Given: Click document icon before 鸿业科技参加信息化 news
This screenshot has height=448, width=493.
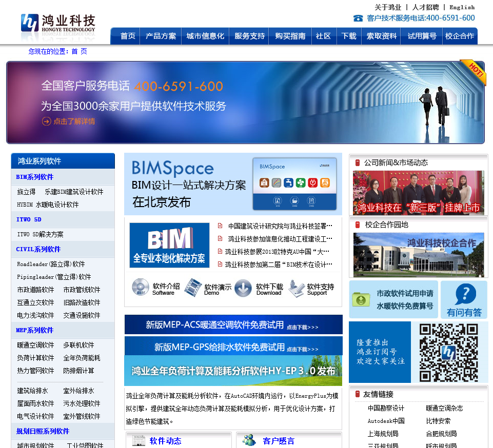Looking at the screenshot, I should click(220, 238).
